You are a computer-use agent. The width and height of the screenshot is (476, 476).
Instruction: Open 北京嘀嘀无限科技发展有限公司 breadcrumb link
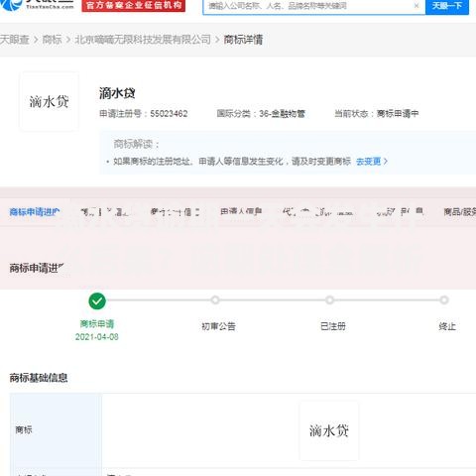tap(143, 40)
